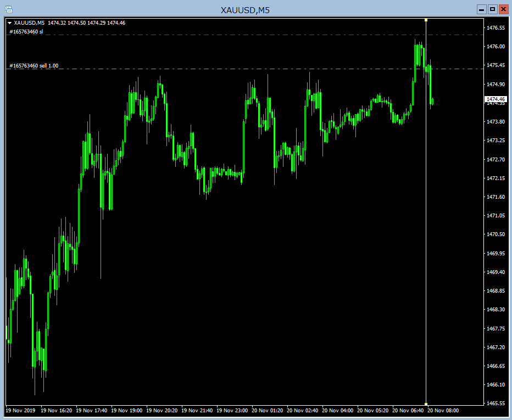Screen dimensions: 512x420
Task: Click the '19 Nov 16:20' time axis label
Action: (x=56, y=411)
